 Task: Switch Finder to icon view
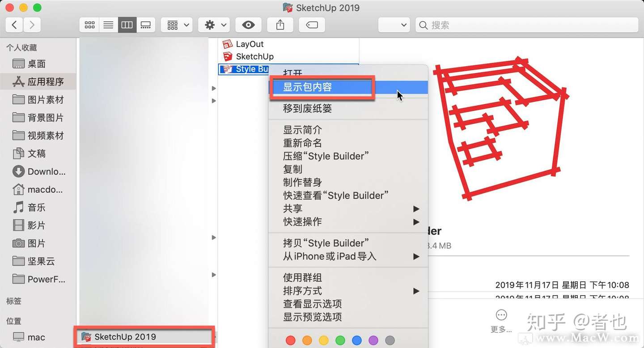click(x=89, y=25)
